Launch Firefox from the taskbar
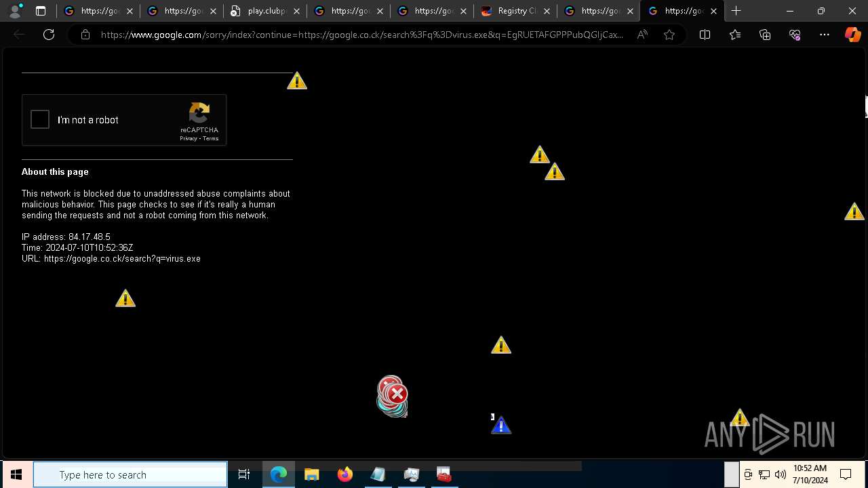 pos(345,474)
